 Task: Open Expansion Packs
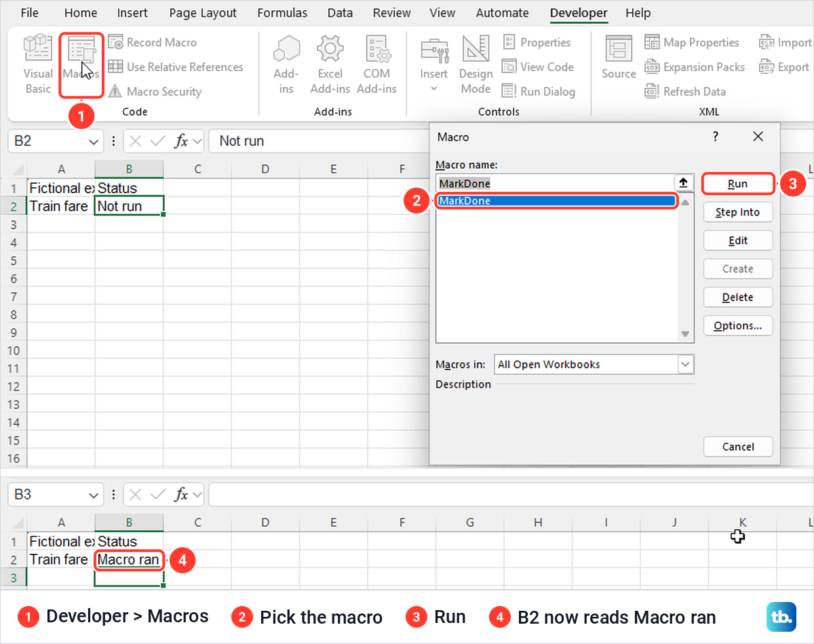[695, 66]
